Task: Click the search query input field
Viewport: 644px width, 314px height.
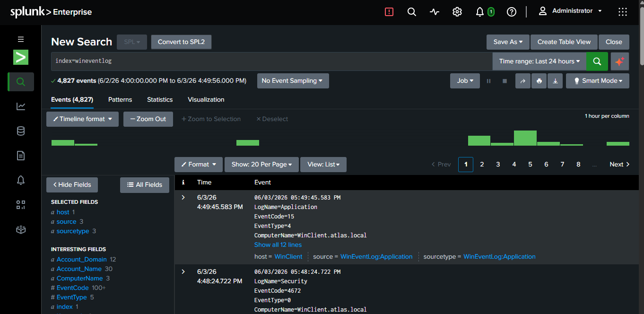Action: pyautogui.click(x=272, y=61)
